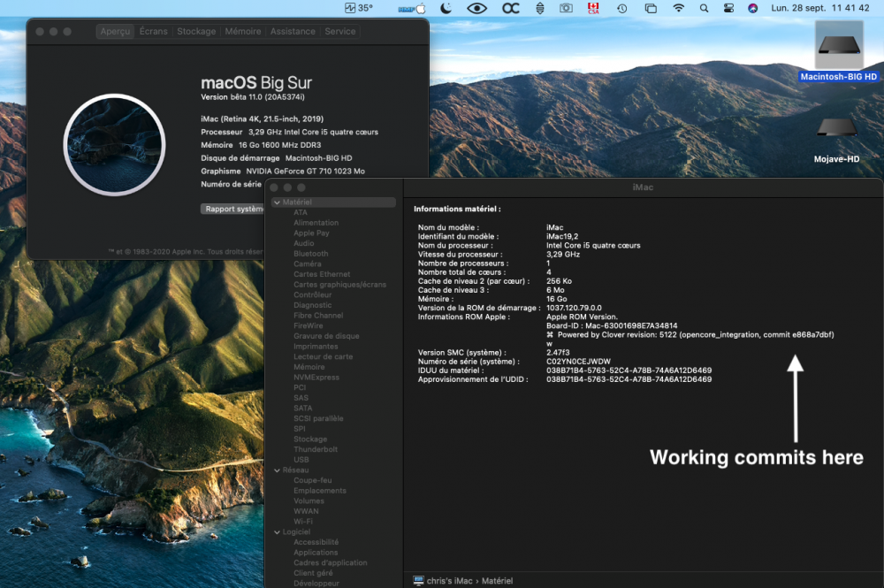This screenshot has height=588, width=884.
Task: Select SATA in the sidebar
Action: 302,409
